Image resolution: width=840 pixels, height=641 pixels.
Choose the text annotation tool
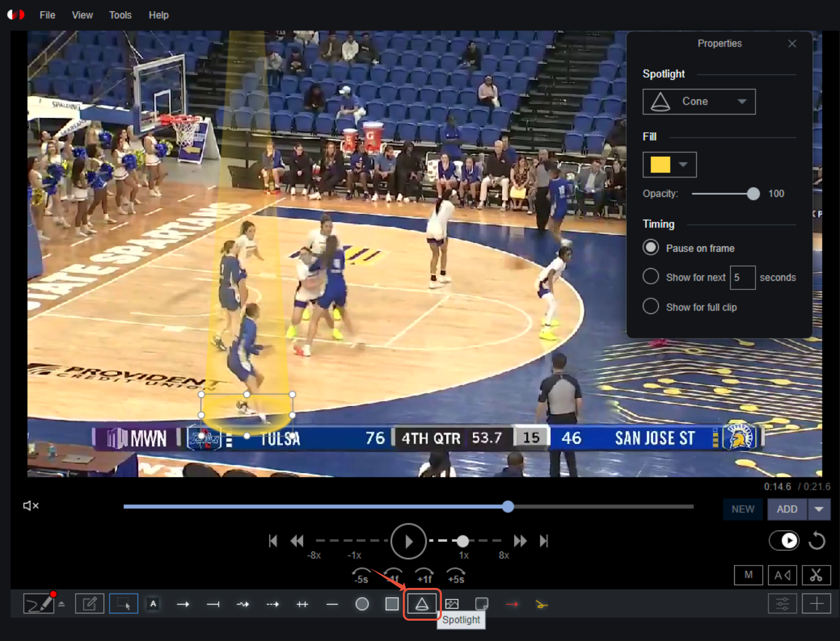(153, 604)
